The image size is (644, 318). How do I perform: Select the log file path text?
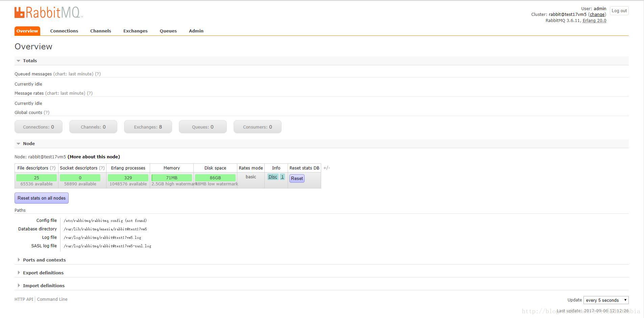102,237
